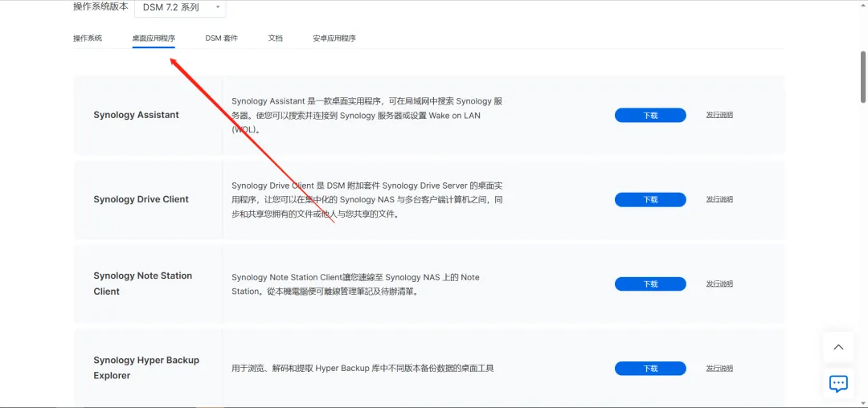Screen dimensions: 868x408
Task: Click the Synology Drive Client product name
Action: [x=141, y=199]
